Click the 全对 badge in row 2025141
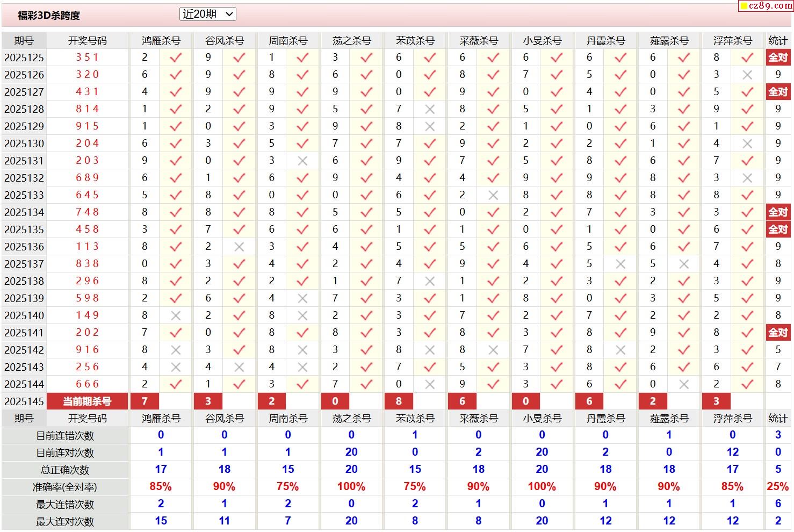Image resolution: width=794 pixels, height=532 pixels. click(777, 333)
